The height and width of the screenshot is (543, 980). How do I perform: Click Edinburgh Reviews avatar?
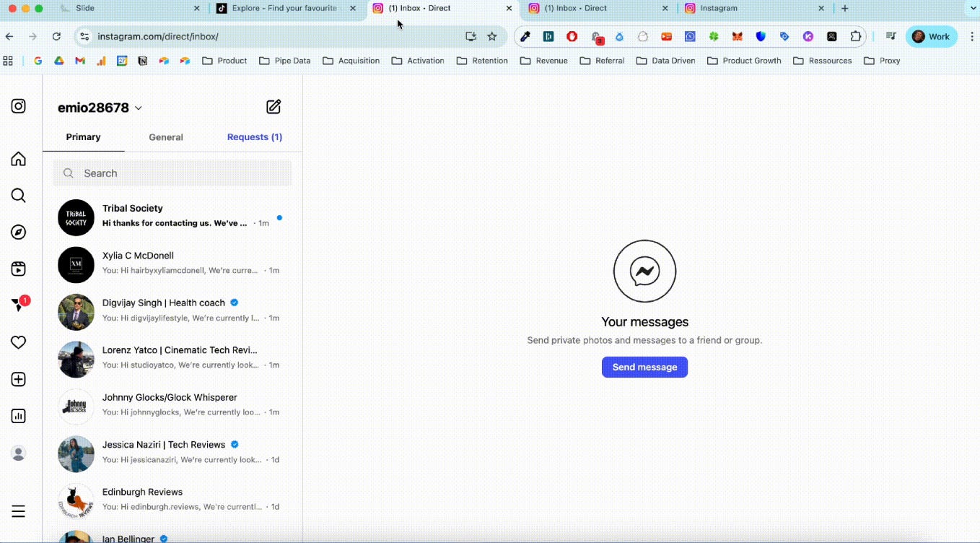point(76,501)
